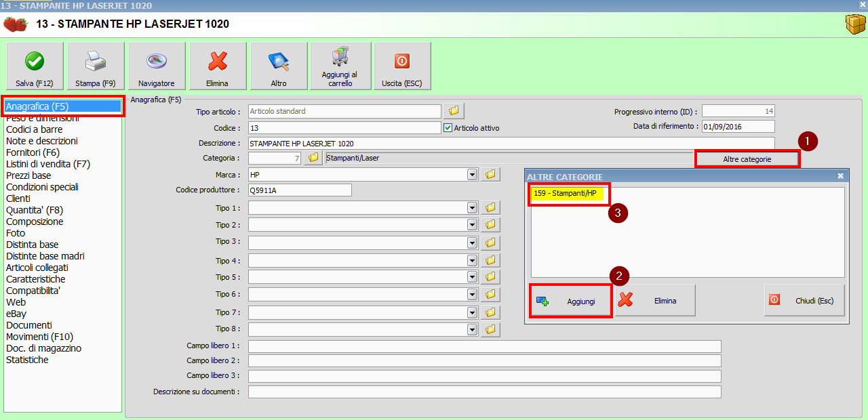Image resolution: width=868 pixels, height=420 pixels.
Task: Click the strawberry application icon
Action: tap(15, 24)
